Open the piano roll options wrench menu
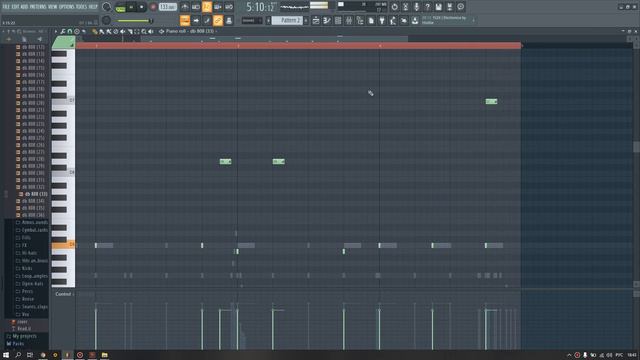The width and height of the screenshot is (640, 360). pos(63,31)
